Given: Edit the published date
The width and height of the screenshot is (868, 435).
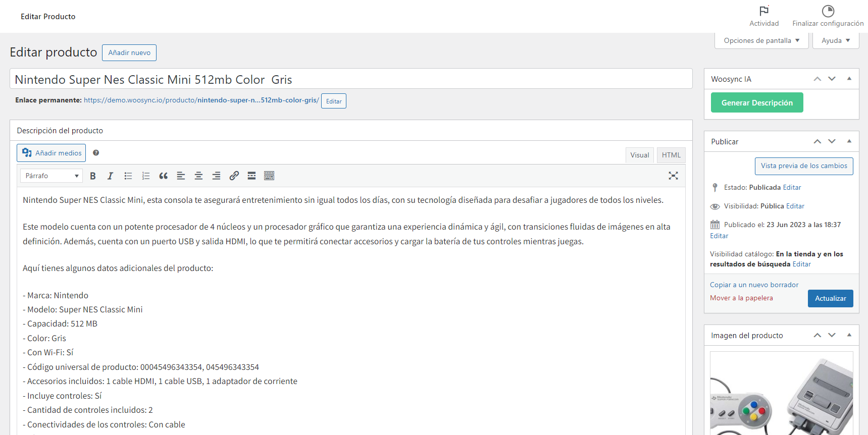Looking at the screenshot, I should (x=719, y=236).
